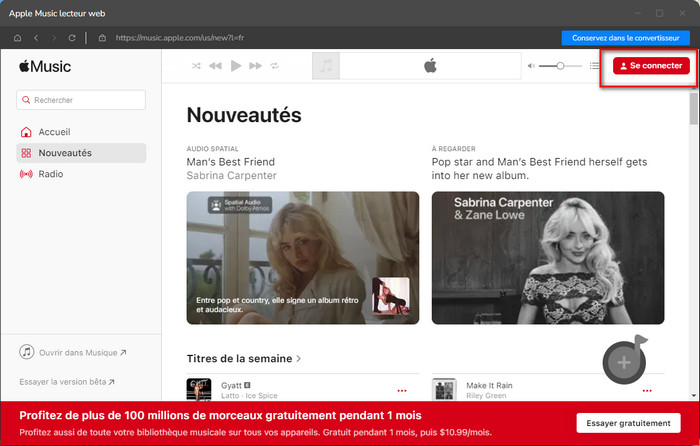Play the Make It Rain track artwork
This screenshot has width=700, height=446.
444,390
